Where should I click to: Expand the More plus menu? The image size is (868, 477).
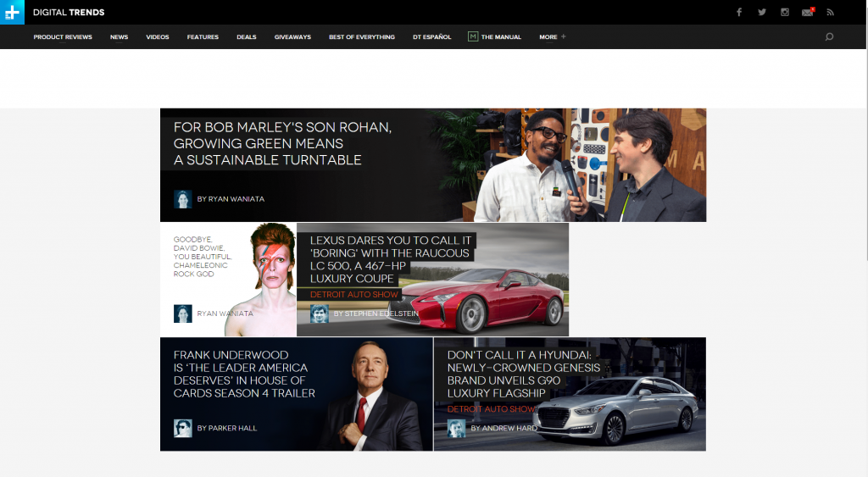click(x=553, y=37)
